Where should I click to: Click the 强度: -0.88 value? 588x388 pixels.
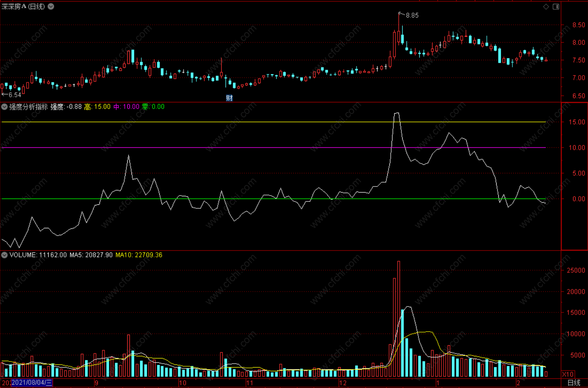66,107
